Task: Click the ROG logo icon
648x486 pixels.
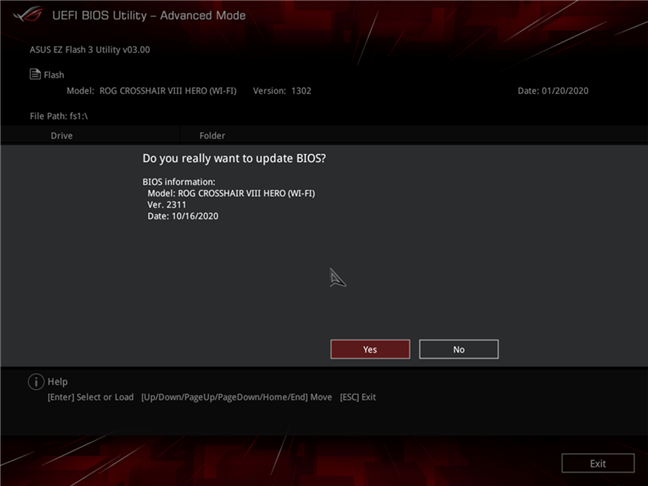Action: [28, 15]
